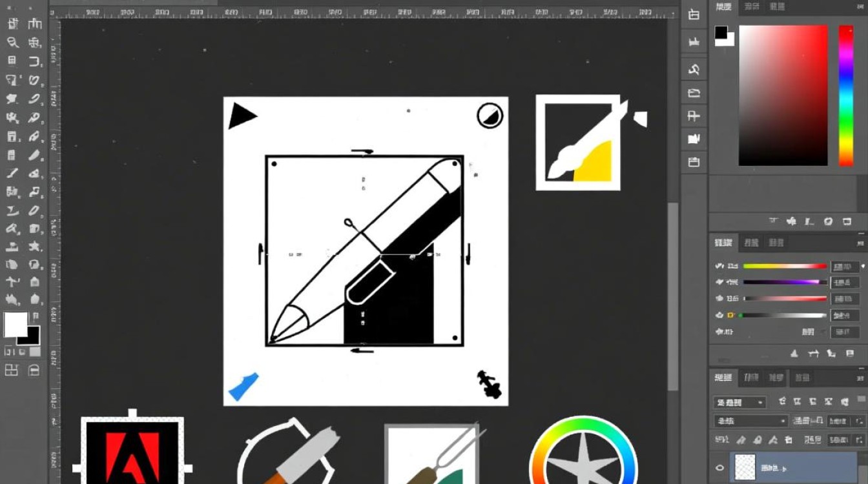The image size is (868, 484).
Task: Click the first slider's value field
Action: pyautogui.click(x=844, y=266)
